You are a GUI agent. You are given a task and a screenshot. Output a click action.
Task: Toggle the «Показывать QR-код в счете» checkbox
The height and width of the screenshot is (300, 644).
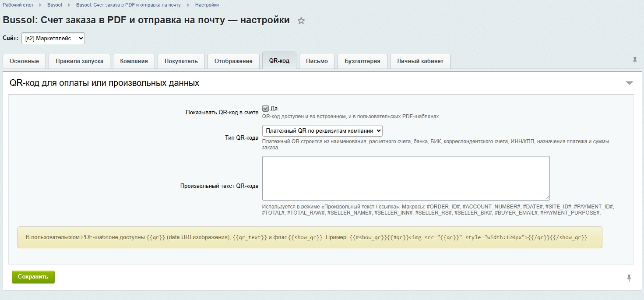click(x=265, y=108)
